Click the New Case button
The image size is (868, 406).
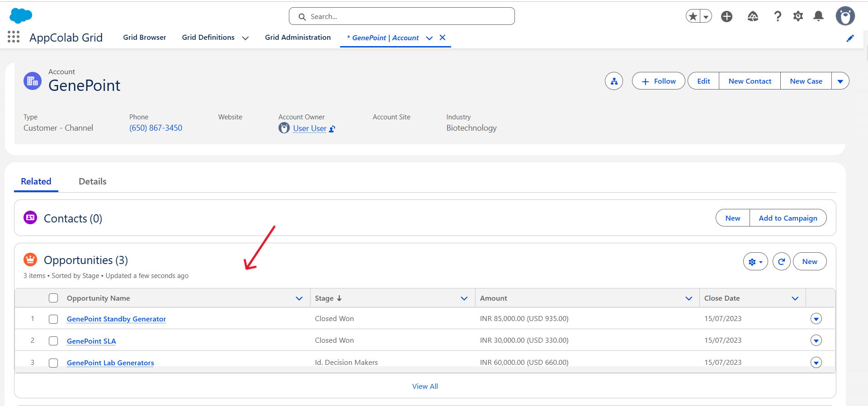click(x=806, y=81)
